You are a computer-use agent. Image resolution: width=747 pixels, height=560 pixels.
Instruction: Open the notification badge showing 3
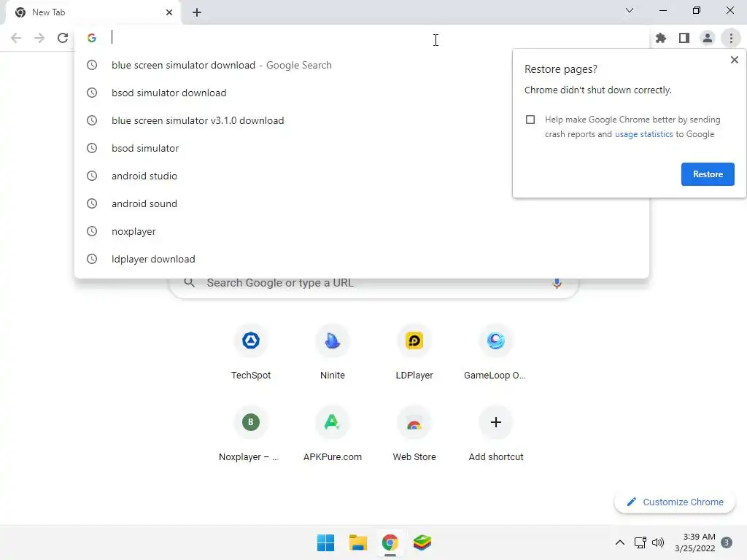[727, 542]
